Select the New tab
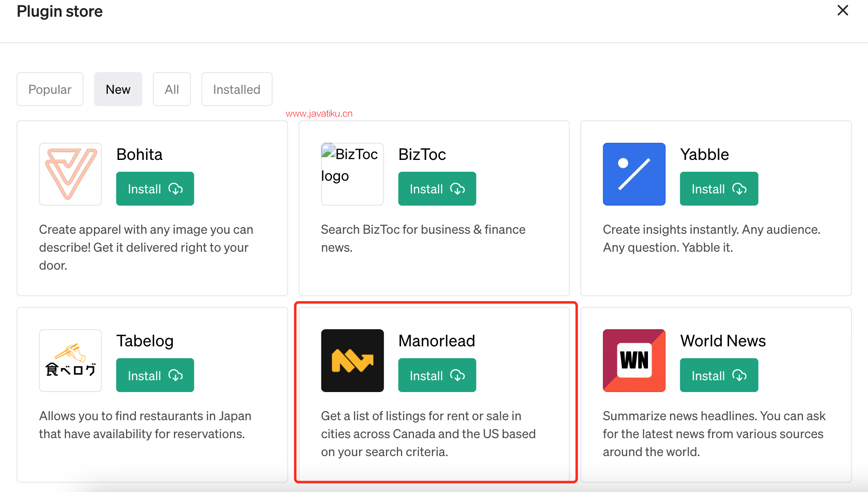 (118, 89)
